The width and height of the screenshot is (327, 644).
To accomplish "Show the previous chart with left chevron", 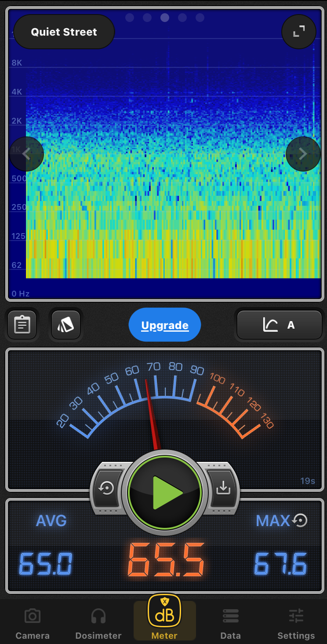I will click(x=26, y=154).
